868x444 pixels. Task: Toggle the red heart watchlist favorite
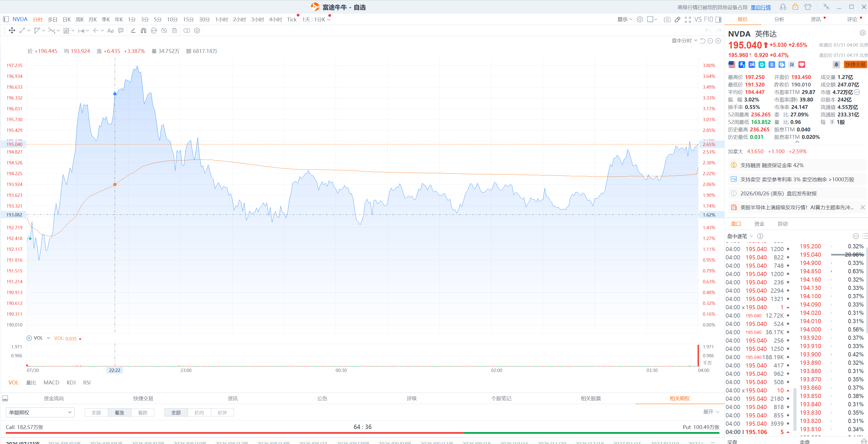coord(801,64)
